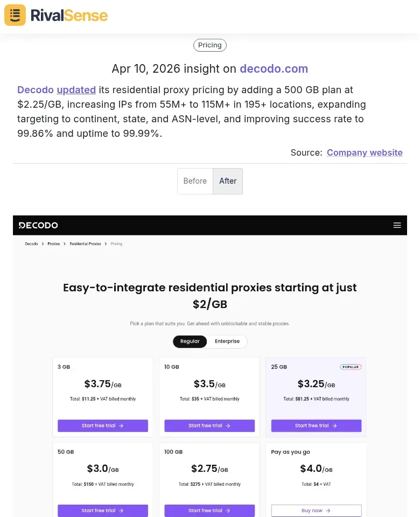Click Buy now under Pay as you go
Viewport: 420px width, 517px height.
[316, 511]
